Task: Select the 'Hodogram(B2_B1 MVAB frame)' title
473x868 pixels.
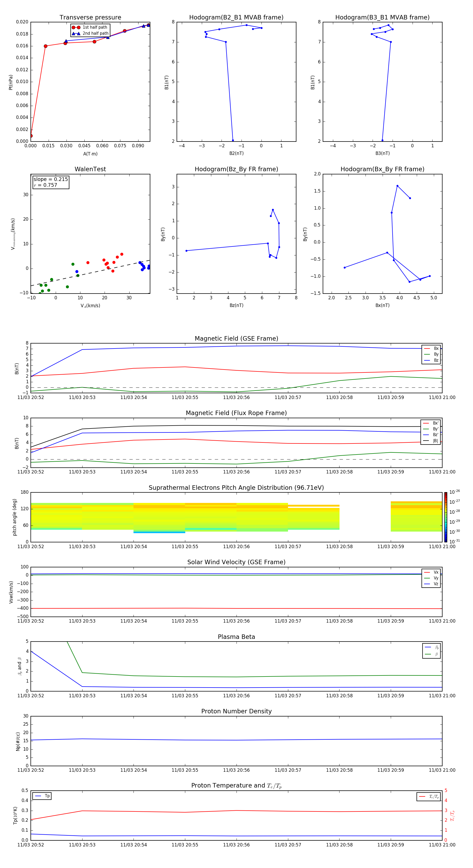Action: tap(236, 18)
